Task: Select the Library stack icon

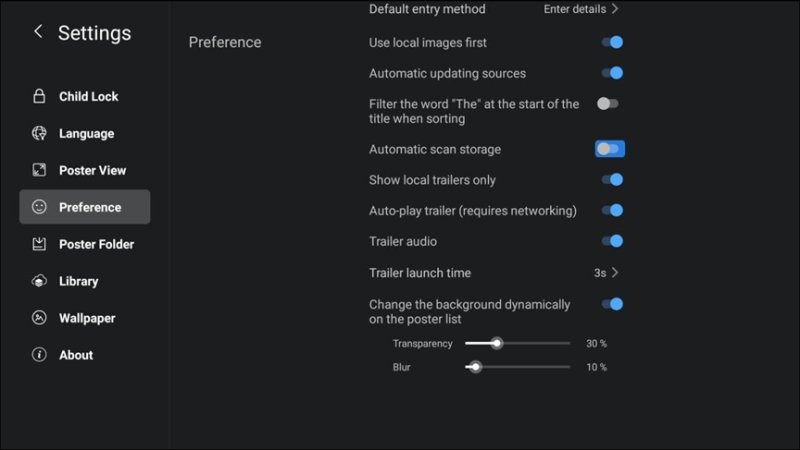Action: [x=39, y=281]
